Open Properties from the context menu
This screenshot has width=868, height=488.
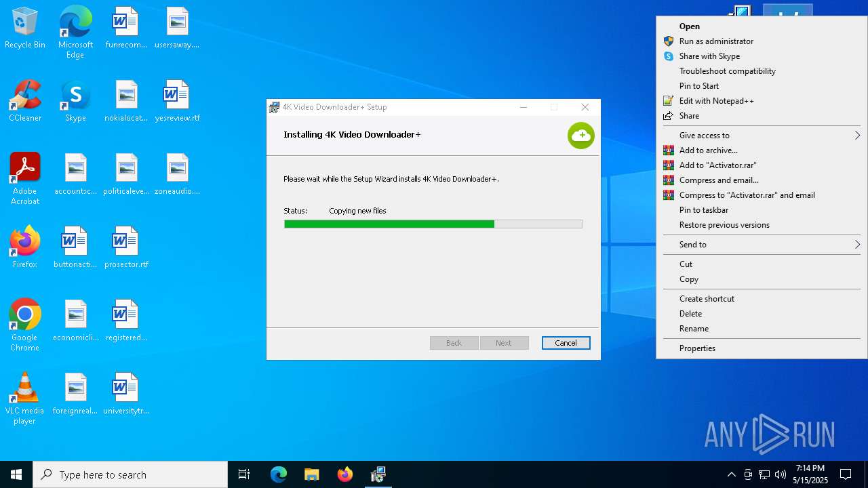(x=762, y=348)
